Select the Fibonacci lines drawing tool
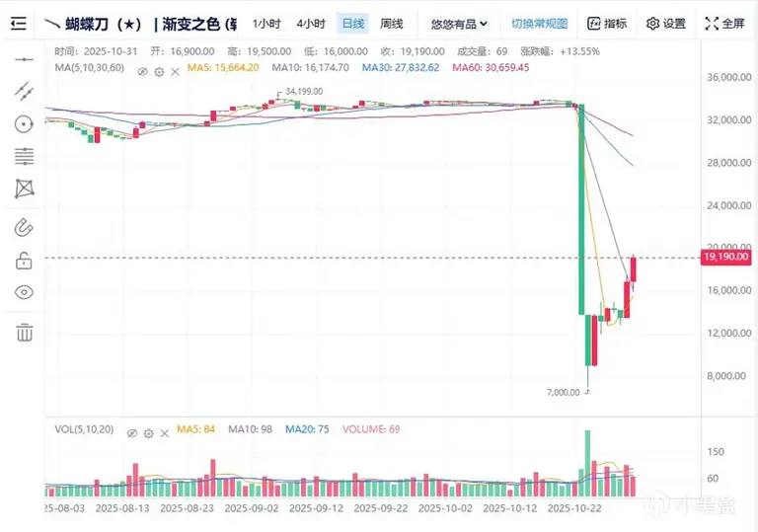Screen dimensions: 758x532 click(x=24, y=156)
